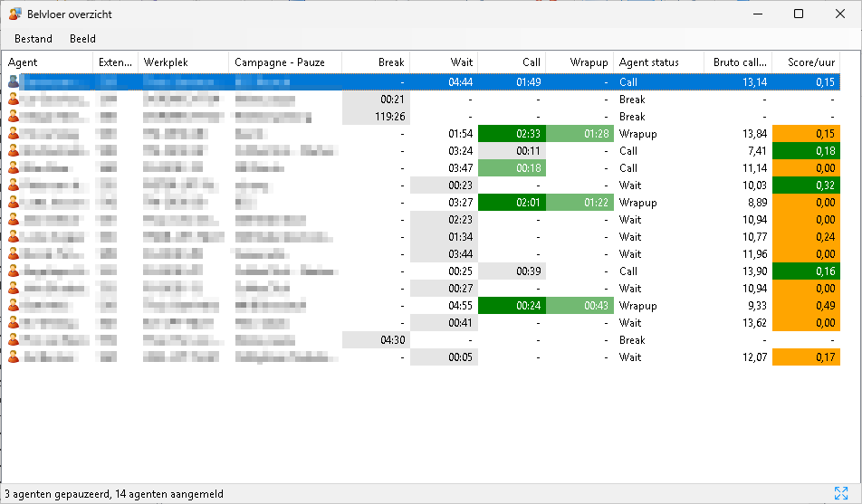Click agent icon on row with score 0,49
The image size is (862, 504).
14,306
